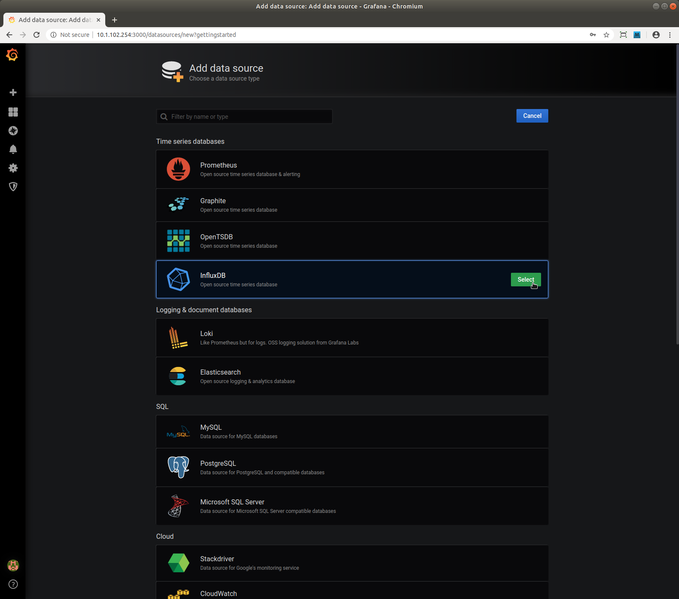Viewport: 679px width, 599px height.
Task: Switch to the Add data source tab
Action: (54, 20)
